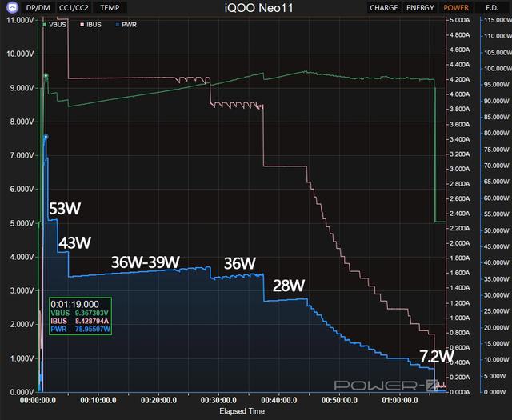Open the E.D. tab
This screenshot has width=512, height=420.
[492, 7]
